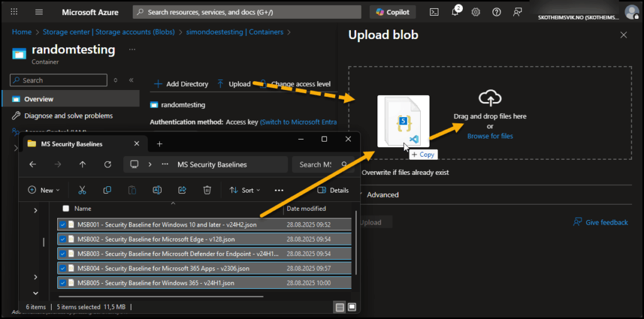
Task: Open Azure Cloud Shell
Action: coord(434,12)
